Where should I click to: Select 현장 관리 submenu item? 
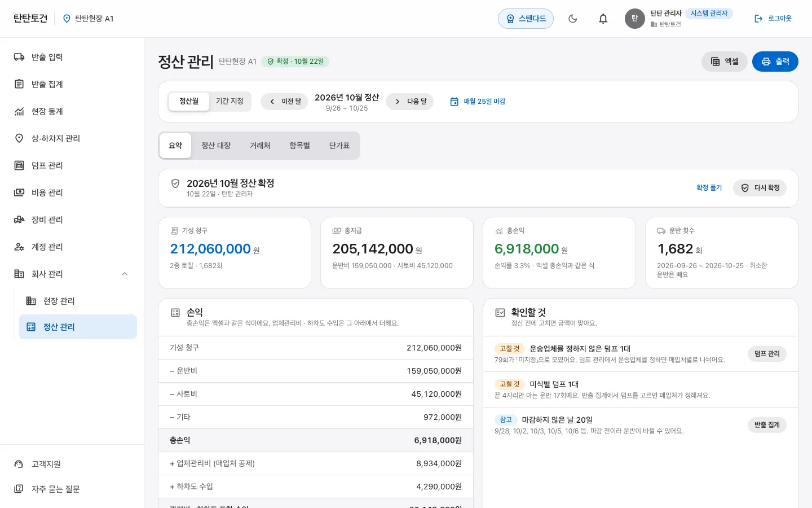pos(78,301)
